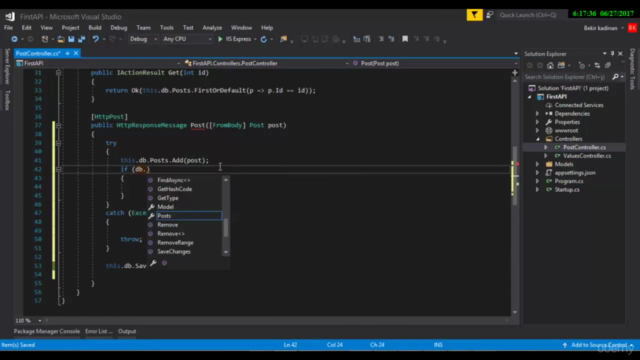Screen dimensions: 640x360
Task: Open the Tools menu
Action: click(167, 28)
